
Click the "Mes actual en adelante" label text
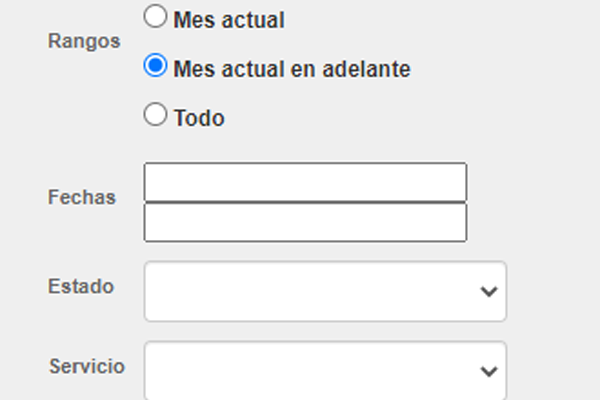(291, 69)
